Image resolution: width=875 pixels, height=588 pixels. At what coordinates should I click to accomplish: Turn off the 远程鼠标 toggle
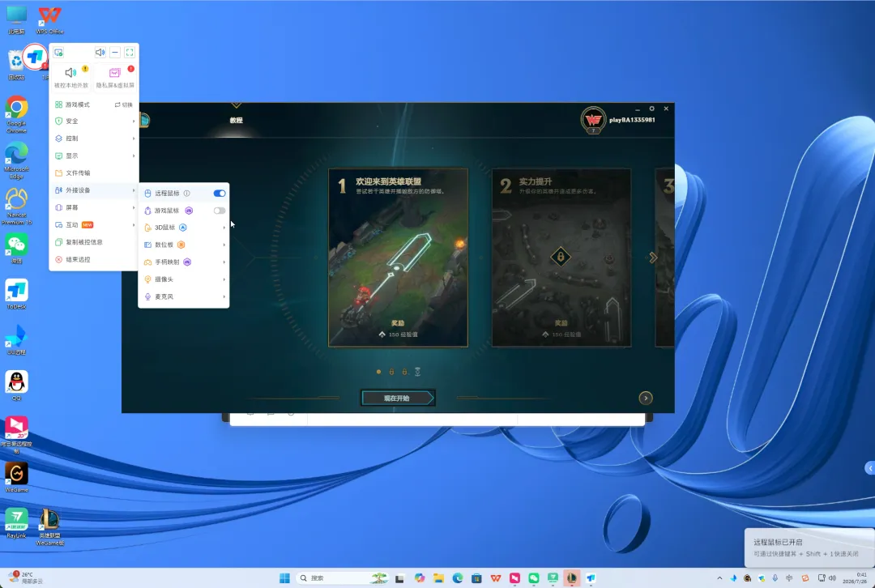220,193
